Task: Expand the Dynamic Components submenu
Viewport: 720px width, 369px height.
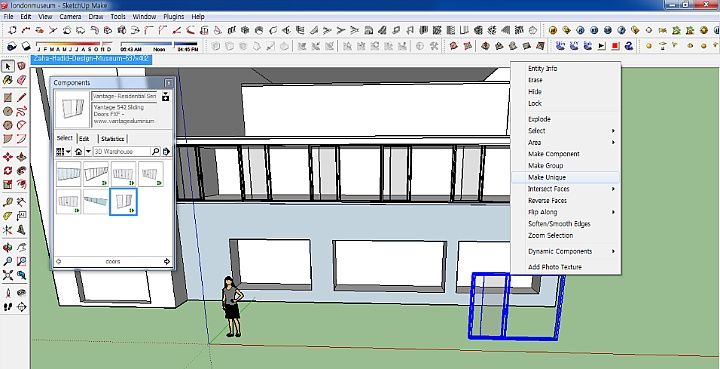Action: coord(566,252)
